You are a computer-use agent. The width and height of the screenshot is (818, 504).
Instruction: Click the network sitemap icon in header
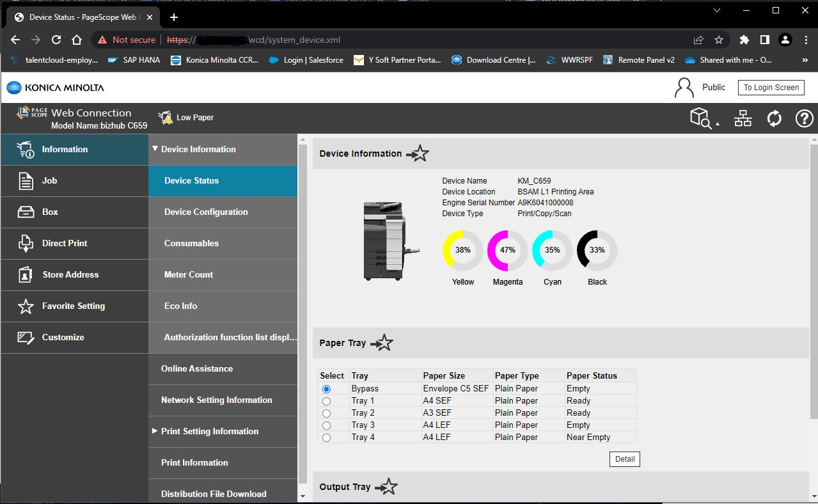pyautogui.click(x=743, y=118)
